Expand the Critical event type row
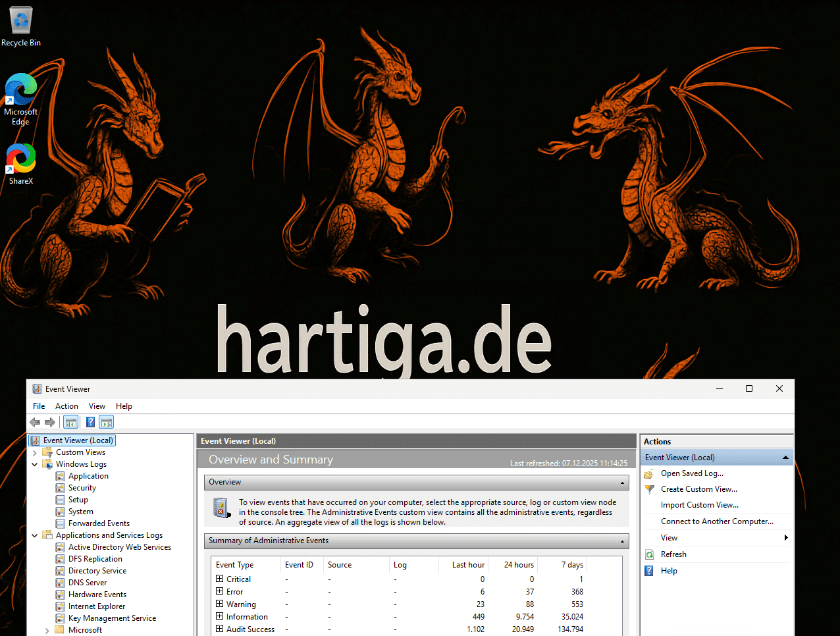This screenshot has width=840, height=636. pyautogui.click(x=219, y=579)
